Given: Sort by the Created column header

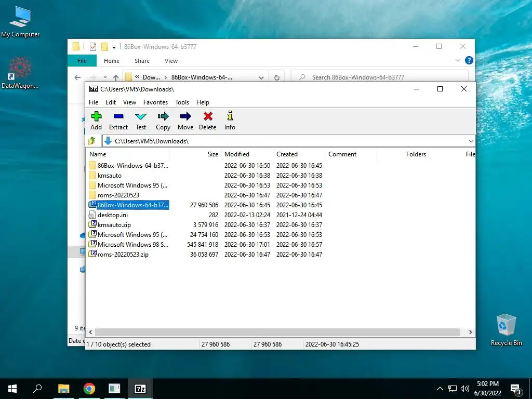Looking at the screenshot, I should coord(299,154).
